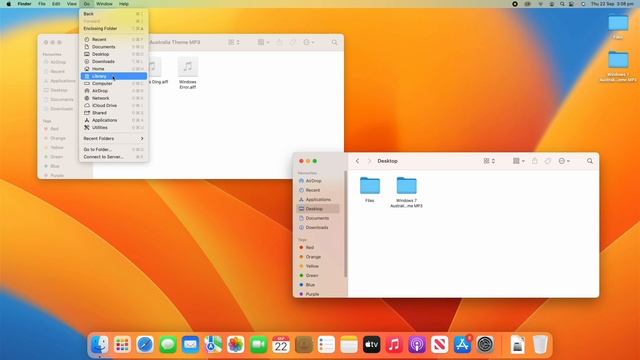
Task: Open the Trash in the Dock
Action: [x=540, y=345]
